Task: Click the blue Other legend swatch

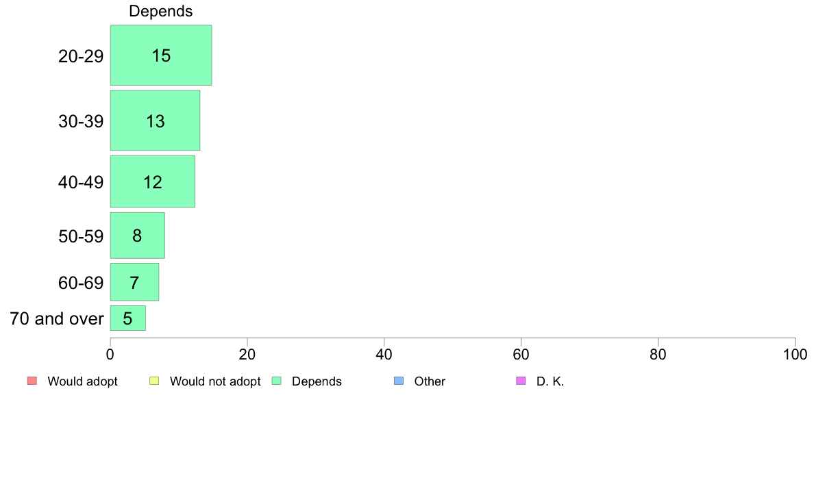Action: [x=399, y=381]
